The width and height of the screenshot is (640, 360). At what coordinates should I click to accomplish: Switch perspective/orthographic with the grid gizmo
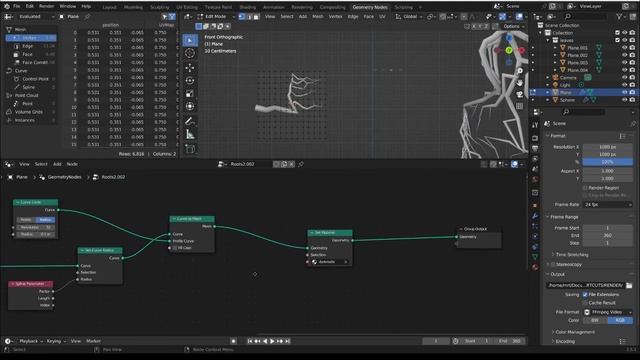520,106
